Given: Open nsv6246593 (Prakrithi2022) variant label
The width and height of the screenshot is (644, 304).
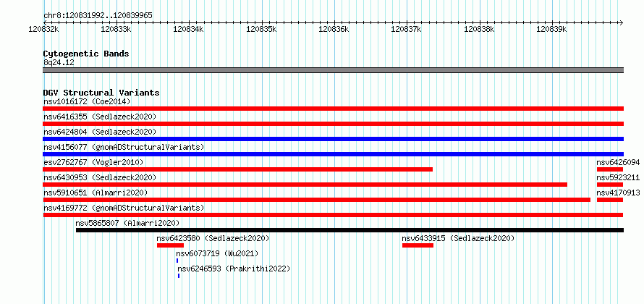Looking at the screenshot, I should 234,269.
